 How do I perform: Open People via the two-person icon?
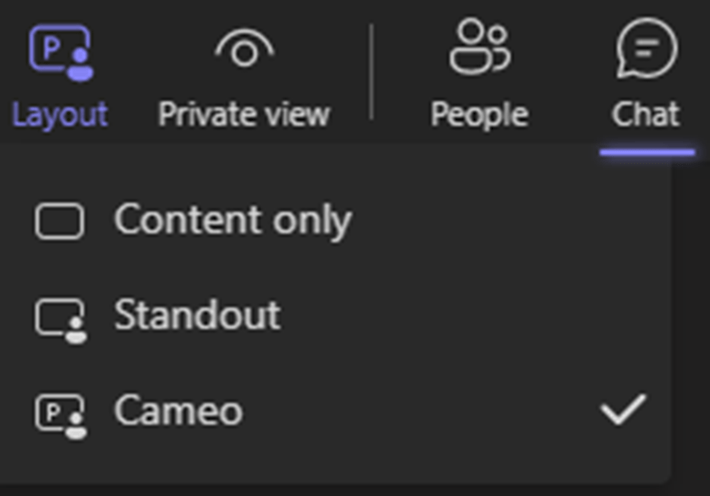click(479, 48)
